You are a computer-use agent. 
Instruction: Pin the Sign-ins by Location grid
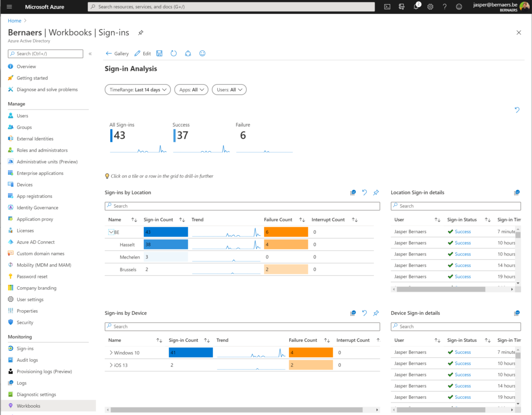376,192
